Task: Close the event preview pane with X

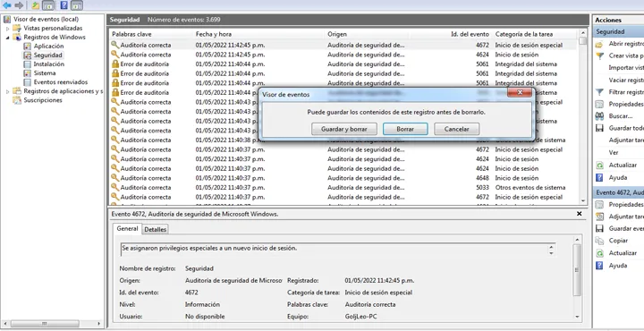Action: [579, 214]
